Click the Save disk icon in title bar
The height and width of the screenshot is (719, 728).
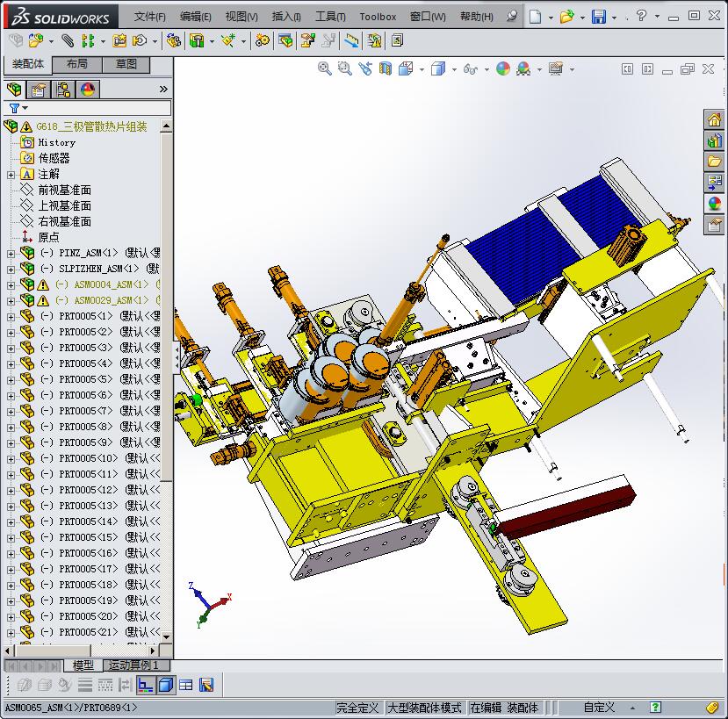click(599, 17)
